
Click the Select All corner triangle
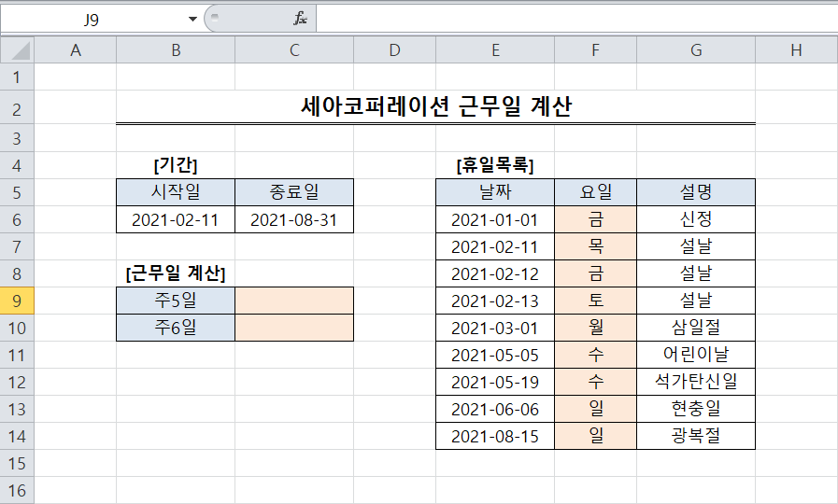[17, 50]
